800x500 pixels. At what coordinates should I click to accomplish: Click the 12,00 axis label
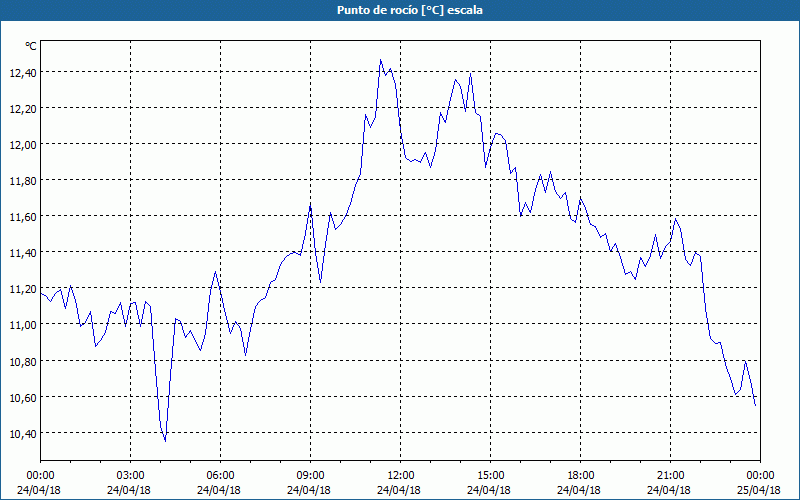point(23,144)
